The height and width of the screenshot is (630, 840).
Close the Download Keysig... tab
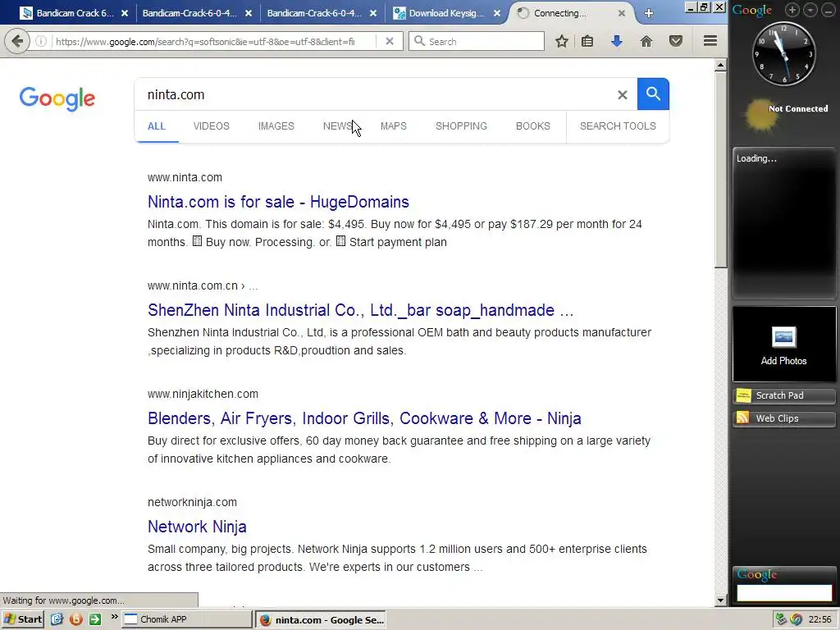point(497,13)
